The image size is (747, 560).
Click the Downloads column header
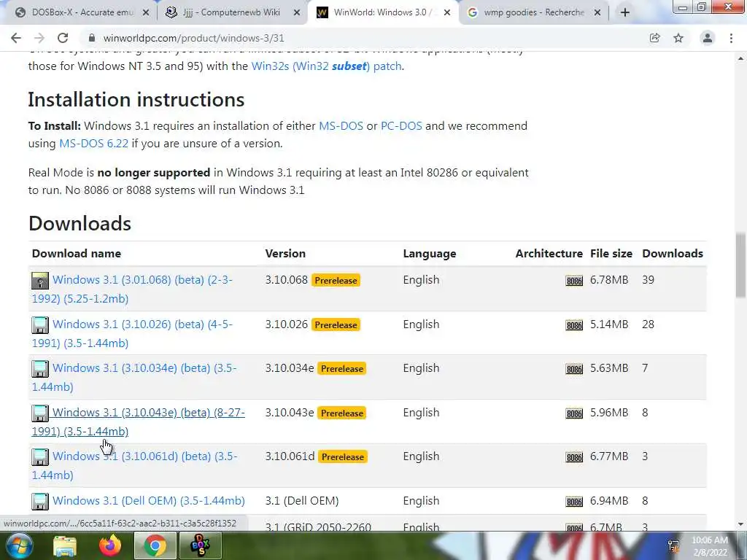click(x=673, y=253)
